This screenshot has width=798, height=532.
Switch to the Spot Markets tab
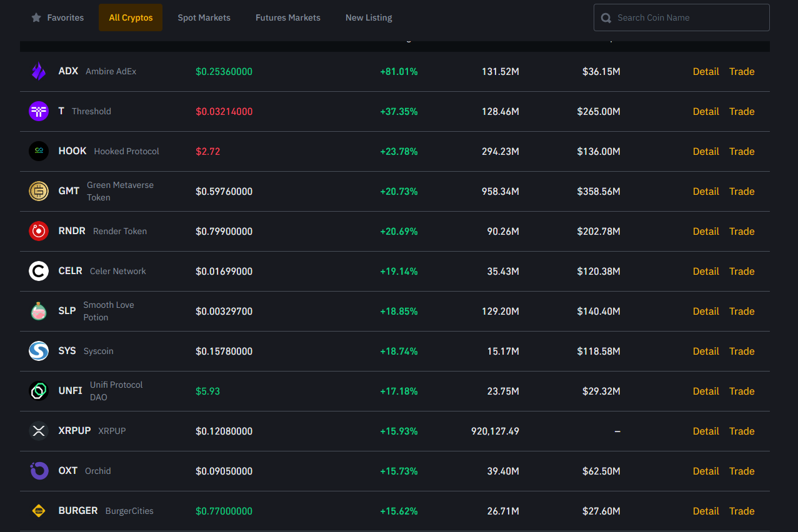click(x=204, y=17)
